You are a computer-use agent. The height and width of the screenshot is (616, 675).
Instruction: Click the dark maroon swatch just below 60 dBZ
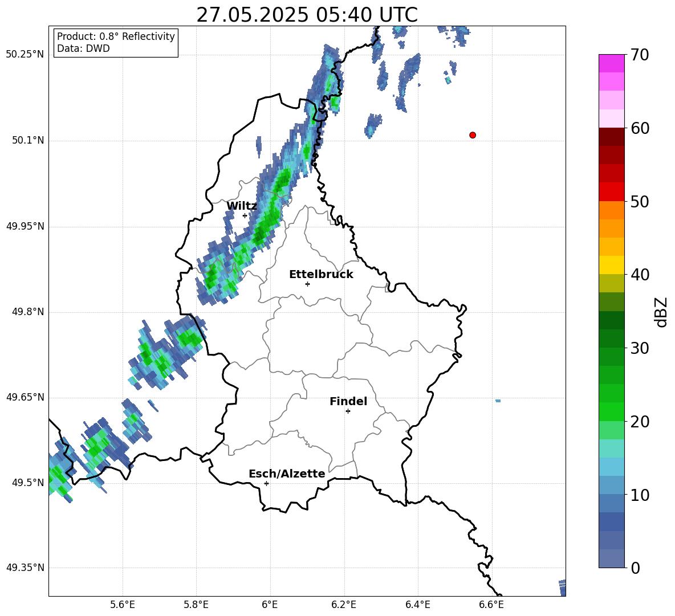point(611,137)
